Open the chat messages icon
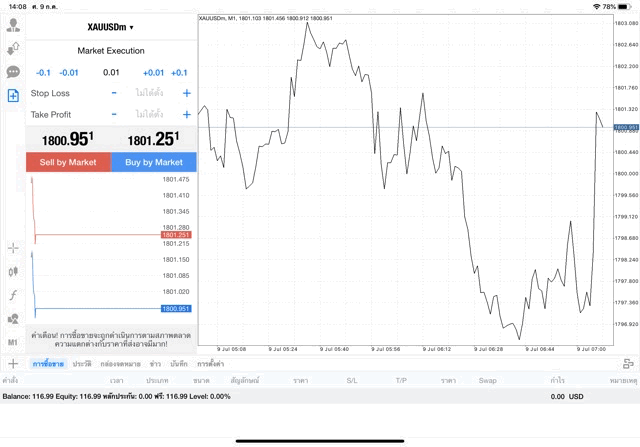 coord(13,72)
